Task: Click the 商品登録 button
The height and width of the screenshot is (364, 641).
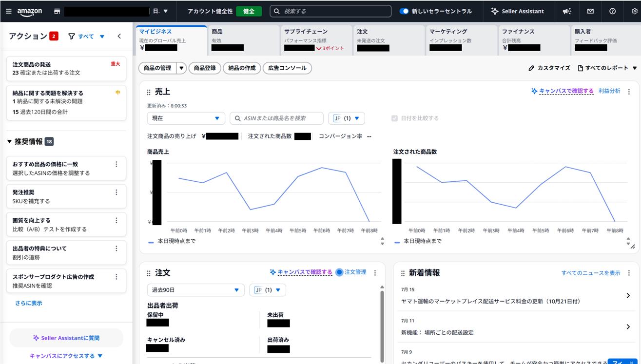Action: tap(205, 68)
